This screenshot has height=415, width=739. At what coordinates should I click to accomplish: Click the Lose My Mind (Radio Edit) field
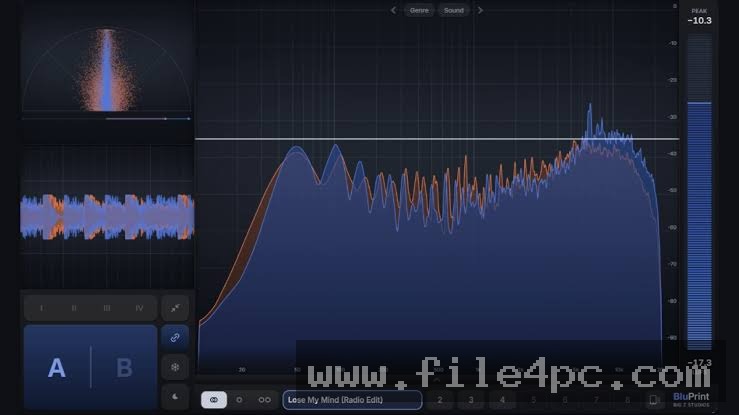[352, 399]
